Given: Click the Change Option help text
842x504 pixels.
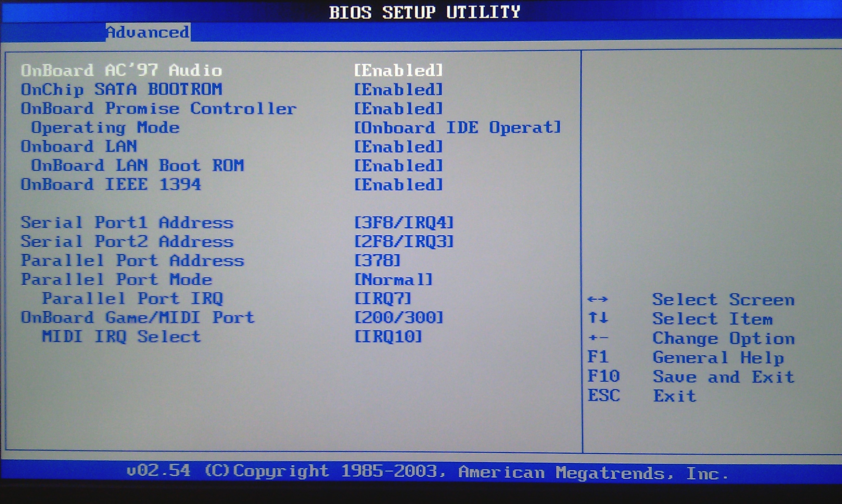Looking at the screenshot, I should click(723, 339).
